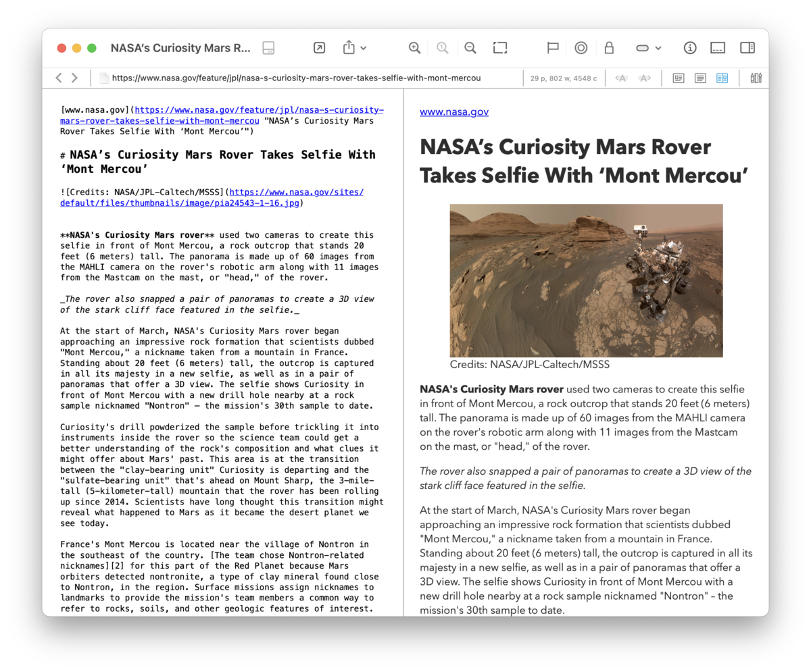Toggle the right sidebar panel
811x672 pixels.
[747, 48]
